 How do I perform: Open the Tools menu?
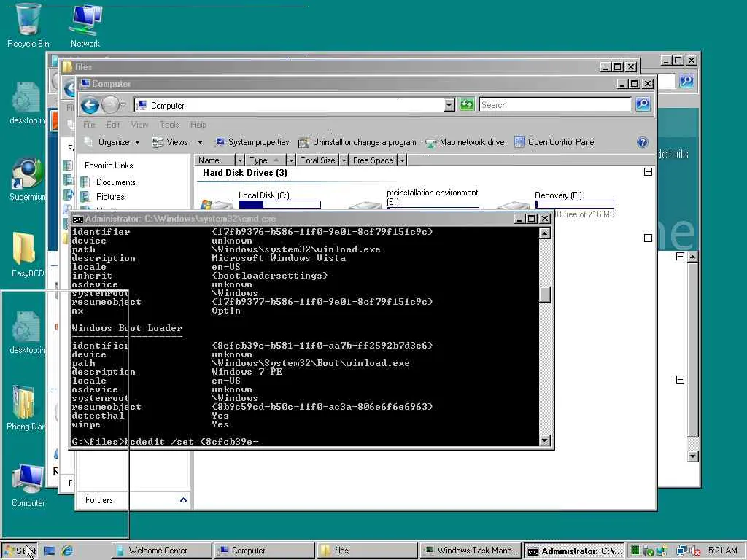(x=169, y=125)
